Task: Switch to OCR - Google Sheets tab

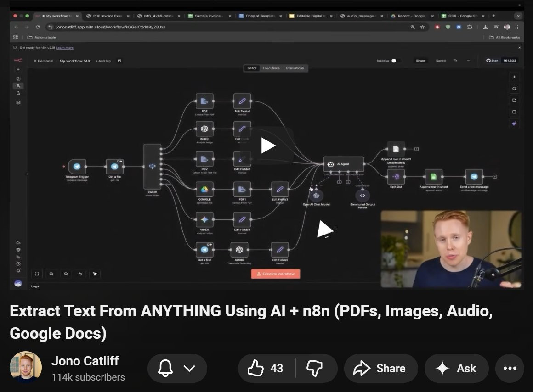Action: pos(463,16)
